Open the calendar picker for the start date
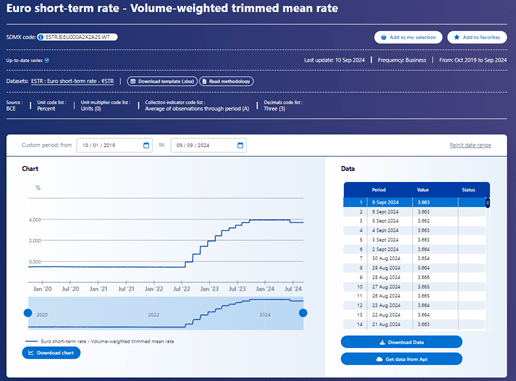This screenshot has width=516, height=381. (x=146, y=145)
